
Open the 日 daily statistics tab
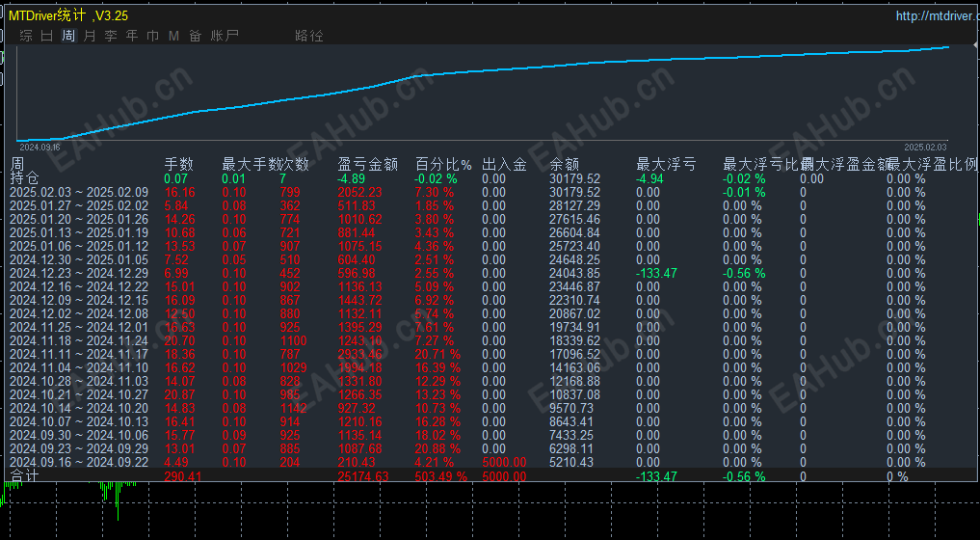pyautogui.click(x=47, y=36)
